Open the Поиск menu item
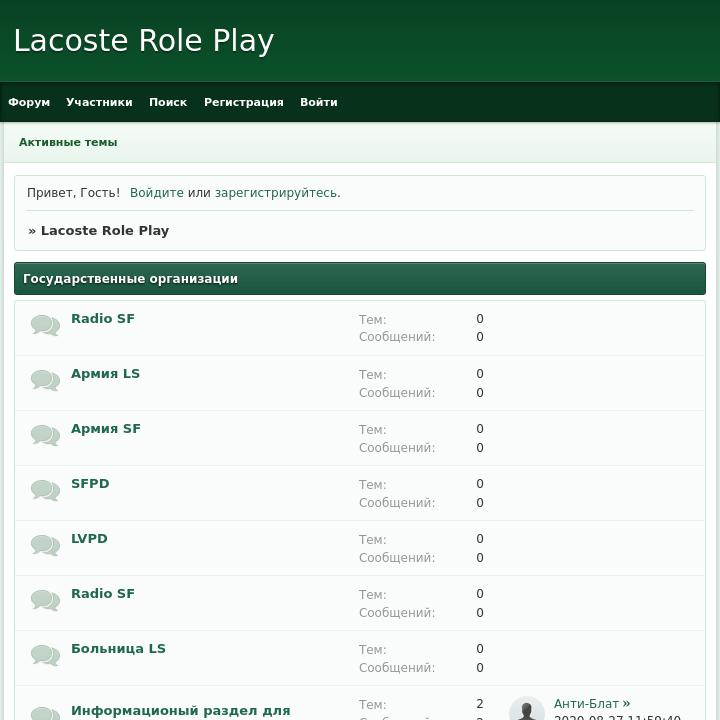 point(168,102)
